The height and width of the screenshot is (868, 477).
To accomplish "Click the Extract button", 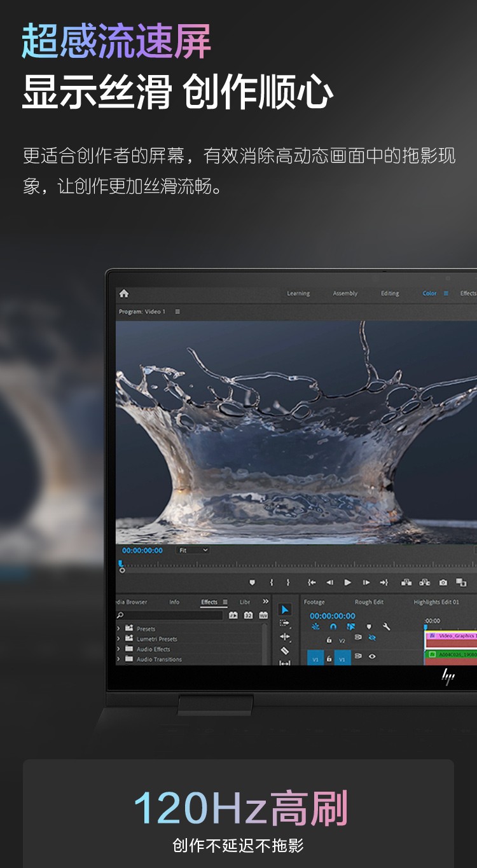I will (424, 582).
